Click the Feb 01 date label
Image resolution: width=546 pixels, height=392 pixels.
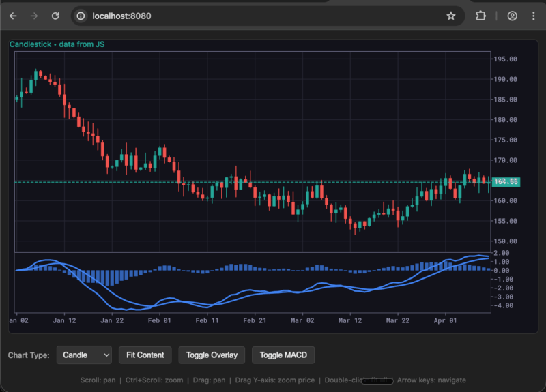(x=160, y=320)
